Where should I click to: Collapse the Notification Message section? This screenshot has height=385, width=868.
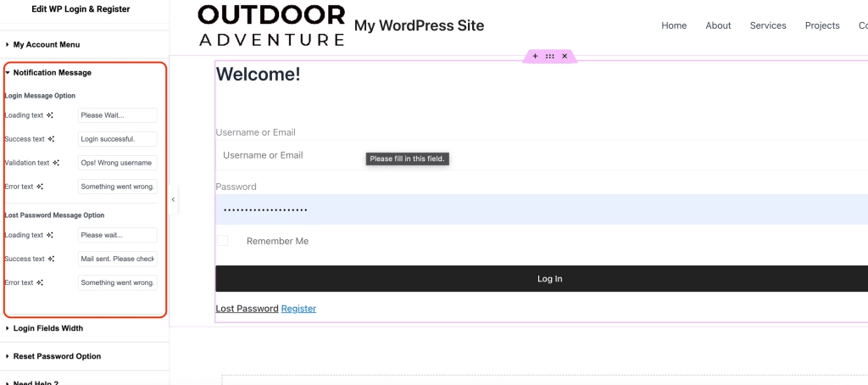coord(52,73)
